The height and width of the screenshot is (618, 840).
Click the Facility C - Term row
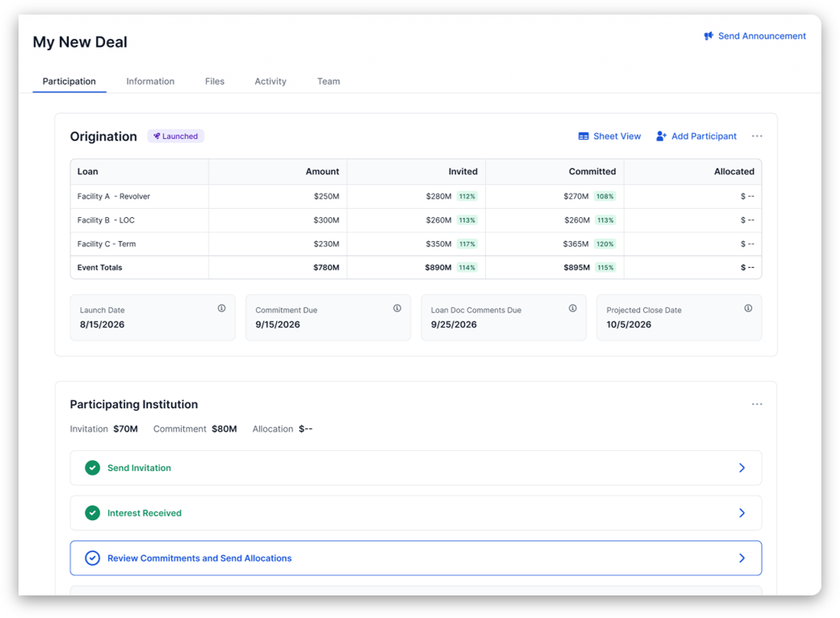416,244
